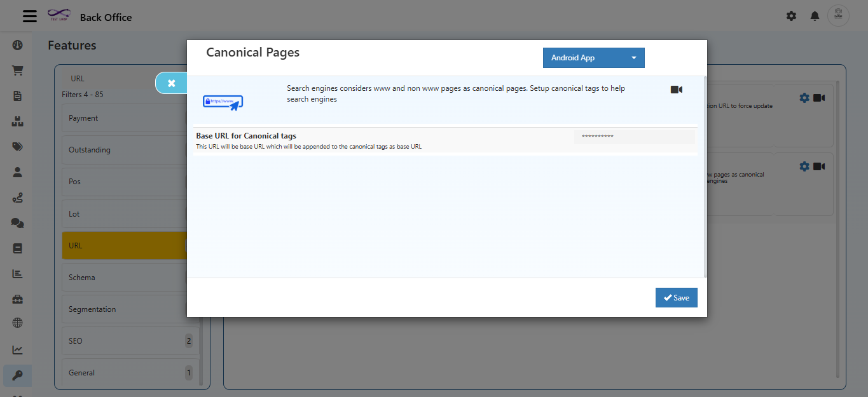868x397 pixels.
Task: Open the notifications bell
Action: pos(815,16)
